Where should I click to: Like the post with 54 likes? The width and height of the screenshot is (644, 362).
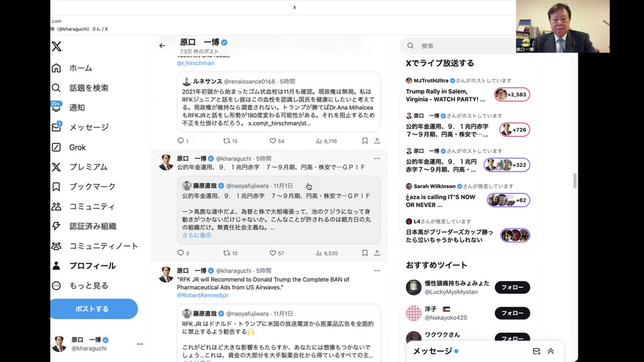tap(277, 141)
